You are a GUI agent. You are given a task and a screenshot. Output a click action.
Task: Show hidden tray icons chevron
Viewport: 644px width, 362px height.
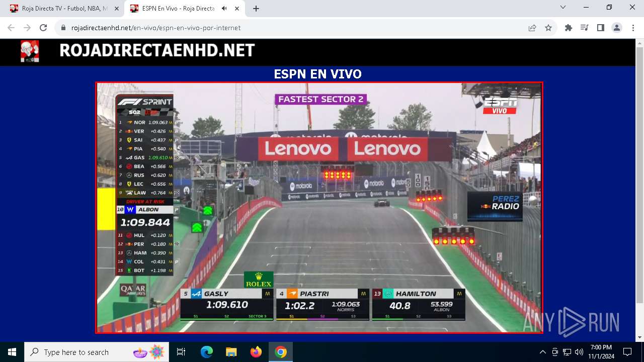(x=542, y=352)
